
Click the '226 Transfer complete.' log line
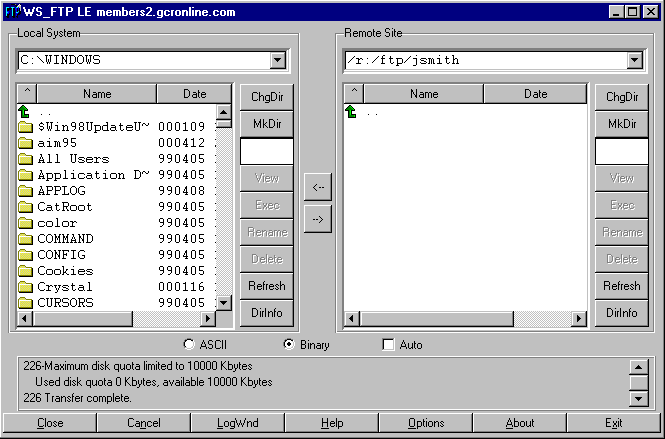pos(77,398)
